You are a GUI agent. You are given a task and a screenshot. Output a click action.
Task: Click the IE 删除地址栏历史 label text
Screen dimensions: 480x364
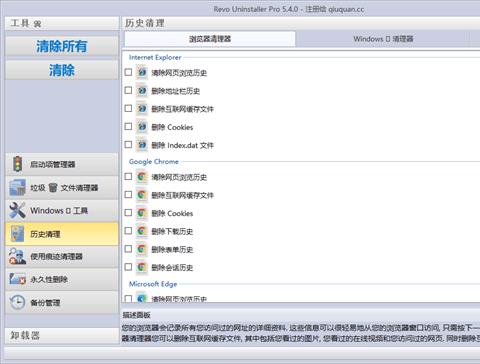pyautogui.click(x=176, y=91)
